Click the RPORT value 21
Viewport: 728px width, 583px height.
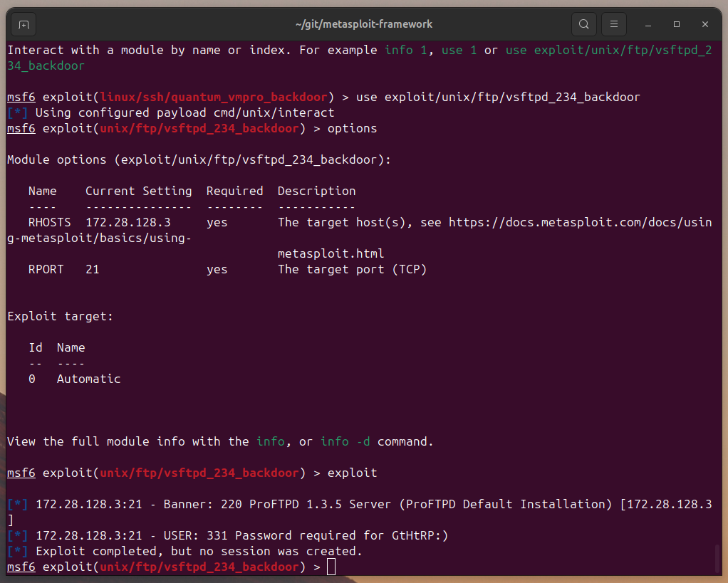(x=93, y=270)
